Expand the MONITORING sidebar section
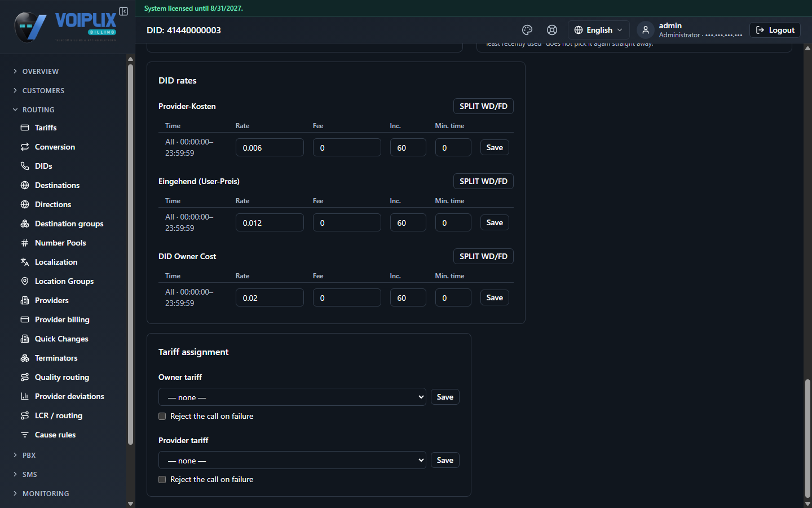This screenshot has height=508, width=812. (x=46, y=493)
